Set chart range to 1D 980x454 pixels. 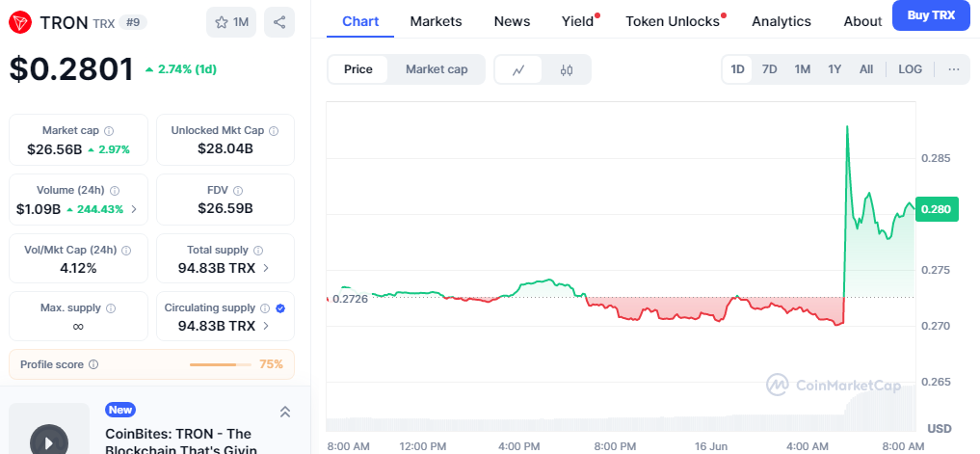[x=737, y=69]
